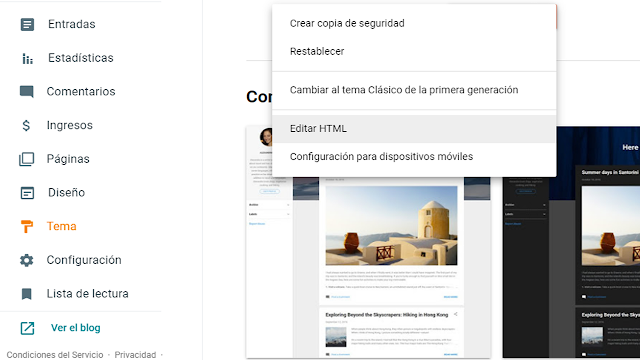Go to Comentarios in the sidebar

point(81,91)
